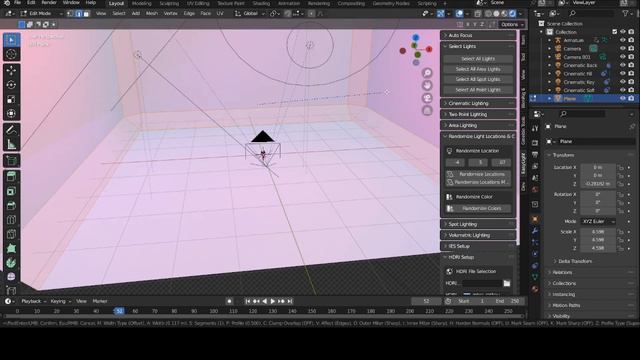Screen dimensions: 640x360
Task: Expand the Two Point Lighting panel
Action: pyautogui.click(x=478, y=114)
